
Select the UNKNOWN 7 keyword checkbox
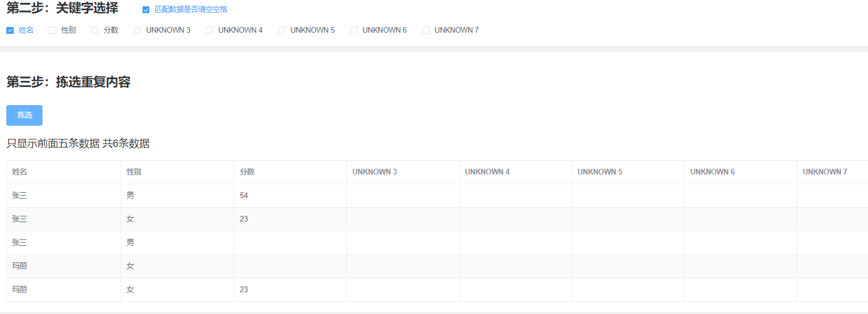coord(426,30)
